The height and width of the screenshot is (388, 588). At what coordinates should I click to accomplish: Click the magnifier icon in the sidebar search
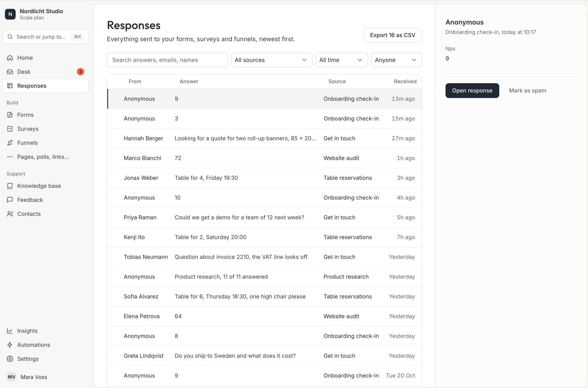(x=10, y=37)
